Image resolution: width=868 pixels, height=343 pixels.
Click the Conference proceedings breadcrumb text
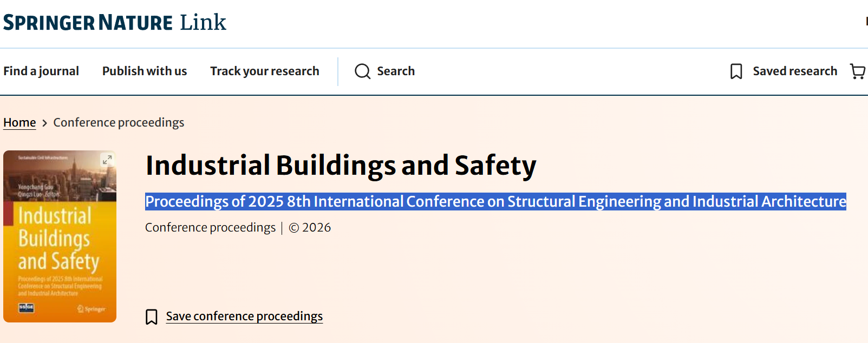click(x=119, y=123)
